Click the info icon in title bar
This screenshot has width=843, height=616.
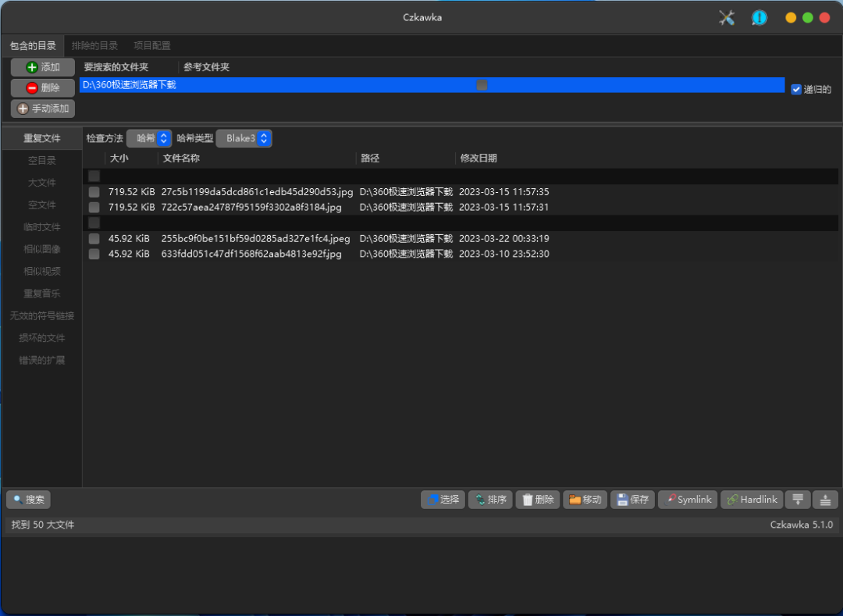pos(759,18)
